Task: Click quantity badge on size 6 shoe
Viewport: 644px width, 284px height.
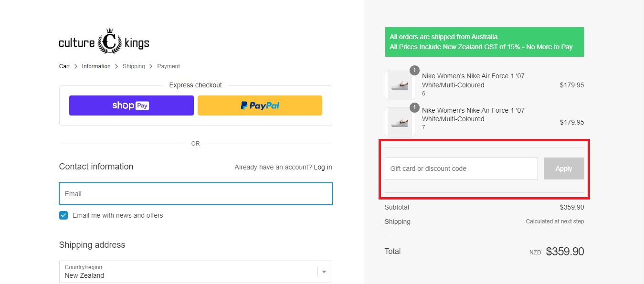Action: [x=414, y=71]
